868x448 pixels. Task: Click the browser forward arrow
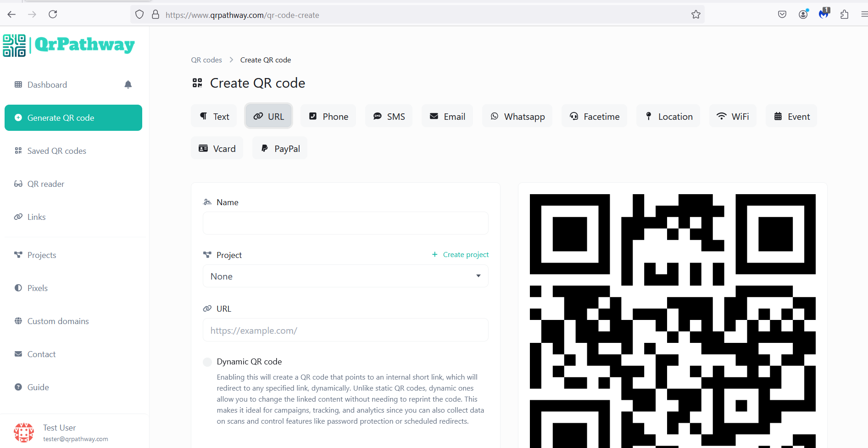pos(32,15)
